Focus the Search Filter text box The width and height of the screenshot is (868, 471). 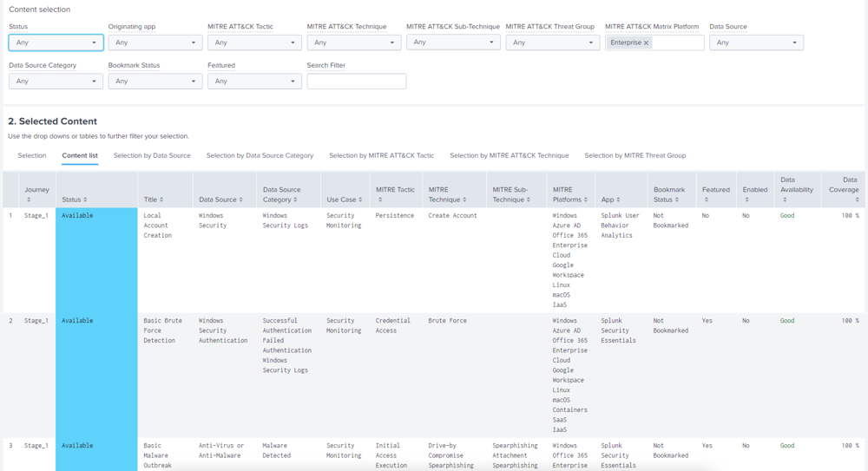point(357,82)
